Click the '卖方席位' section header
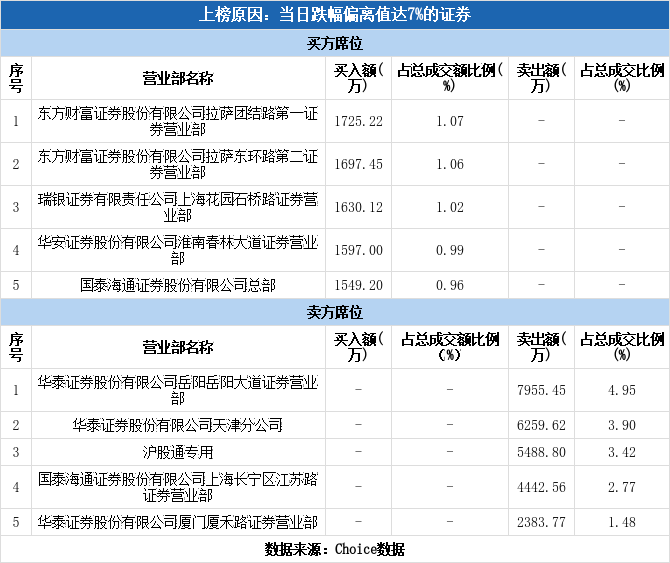The image size is (670, 563). (x=335, y=312)
